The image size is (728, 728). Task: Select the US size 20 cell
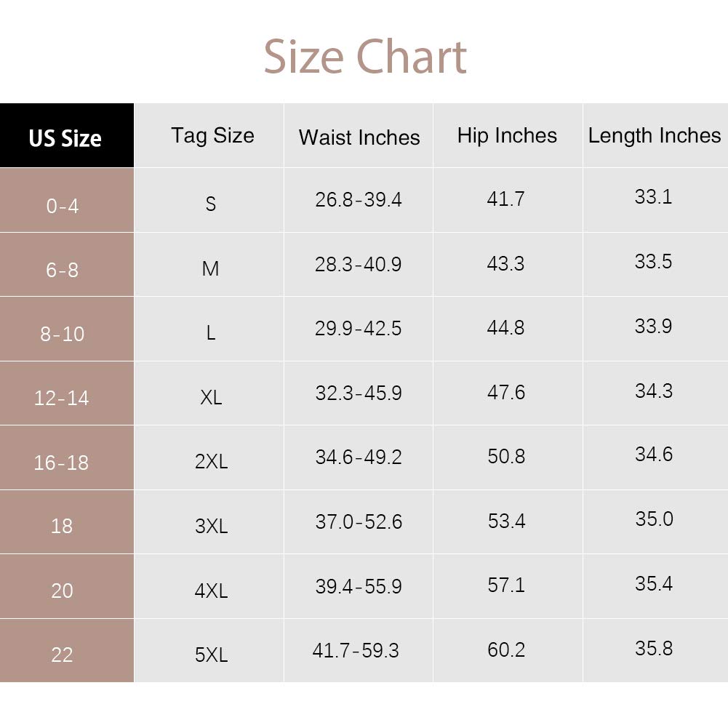[x=63, y=590]
